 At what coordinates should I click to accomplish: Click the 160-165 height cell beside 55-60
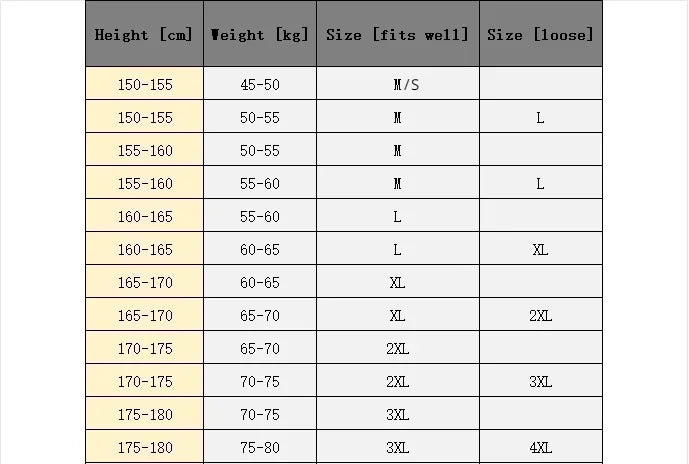coord(145,216)
